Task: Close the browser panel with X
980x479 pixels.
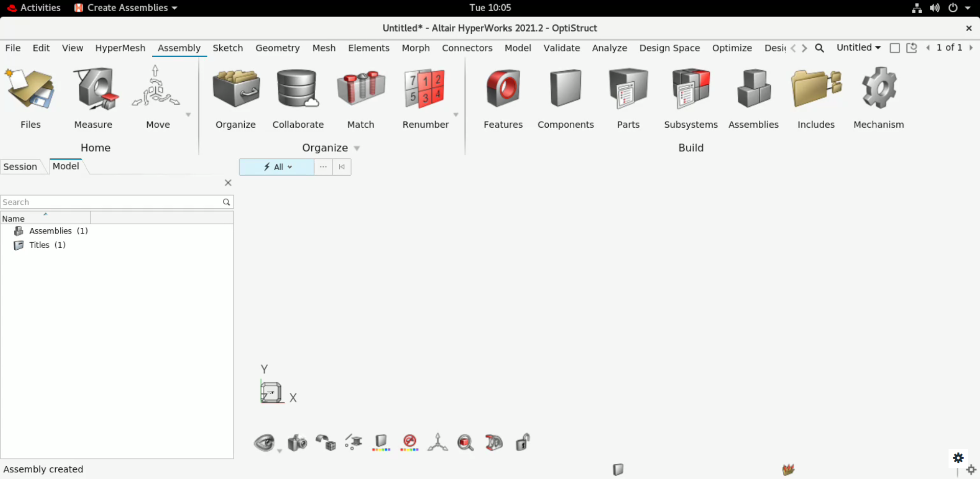Action: point(228,183)
